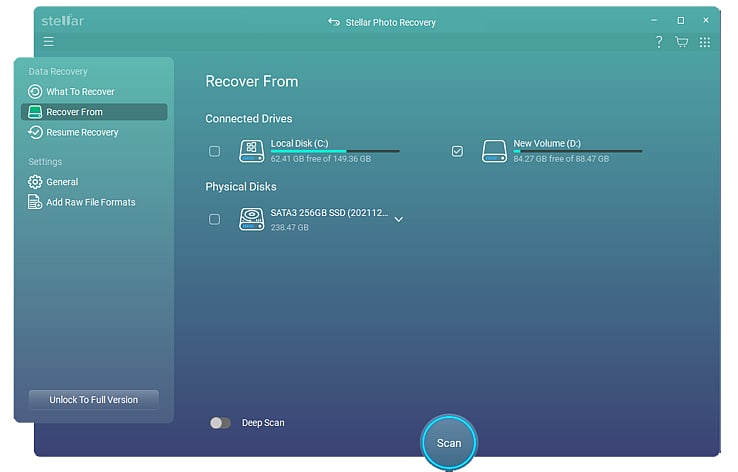Image resolution: width=738 pixels, height=472 pixels.
Task: Click the Add Raw File Formats document icon
Action: tap(35, 202)
